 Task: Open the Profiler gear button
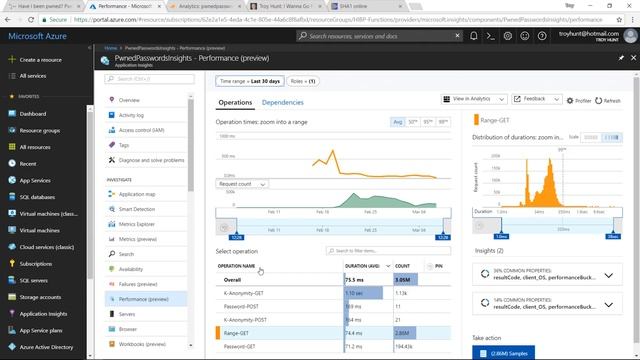578,100
